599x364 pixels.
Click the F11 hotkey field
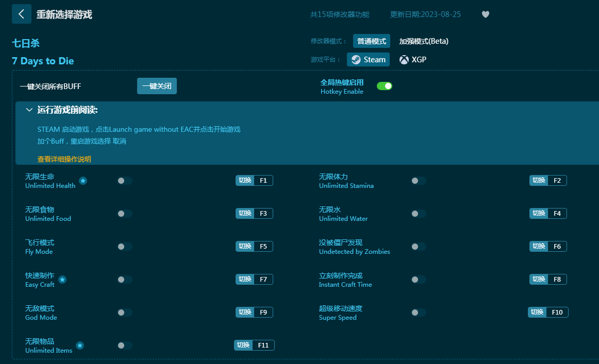click(x=263, y=345)
